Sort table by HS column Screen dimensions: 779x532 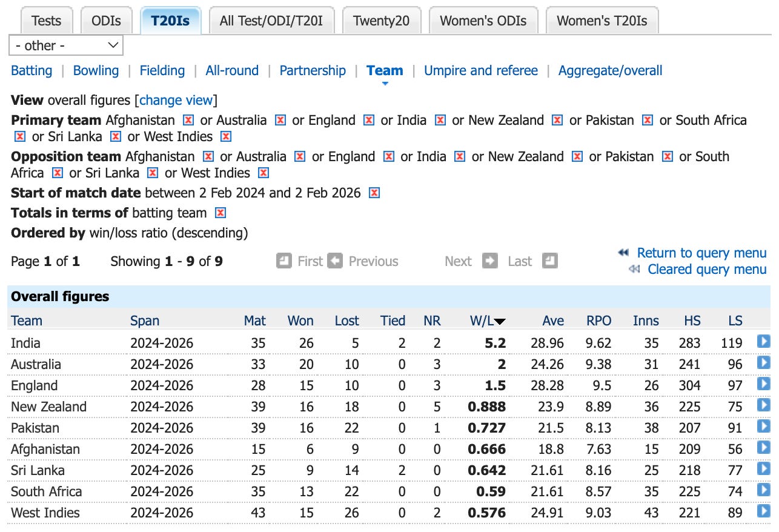coord(692,321)
